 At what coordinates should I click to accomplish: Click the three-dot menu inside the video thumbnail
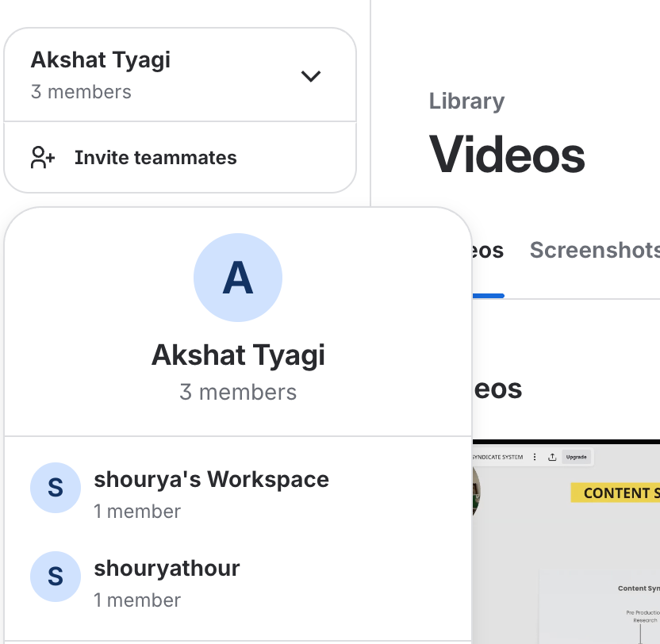coord(535,457)
